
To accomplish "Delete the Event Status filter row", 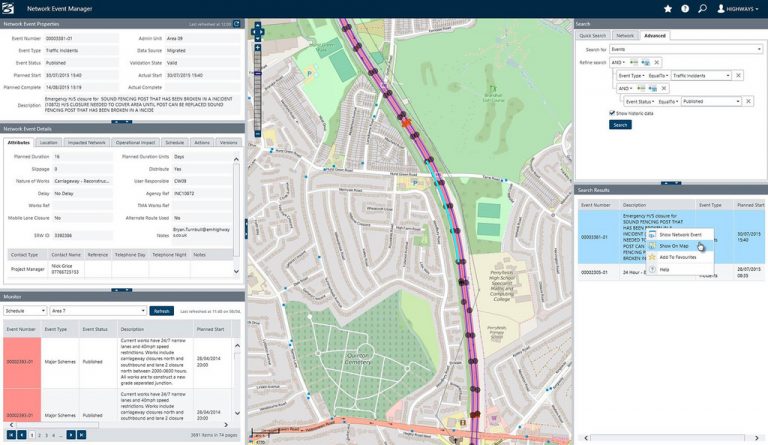I will point(749,101).
